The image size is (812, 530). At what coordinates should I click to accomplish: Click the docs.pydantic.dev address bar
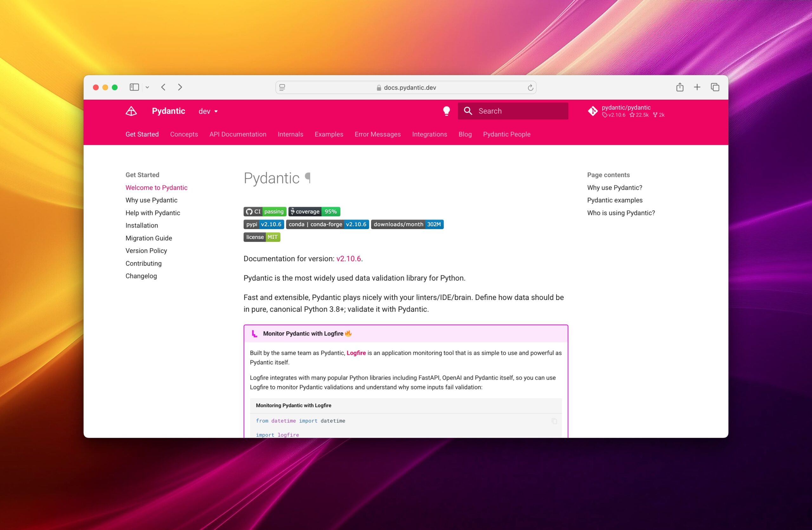(x=406, y=88)
